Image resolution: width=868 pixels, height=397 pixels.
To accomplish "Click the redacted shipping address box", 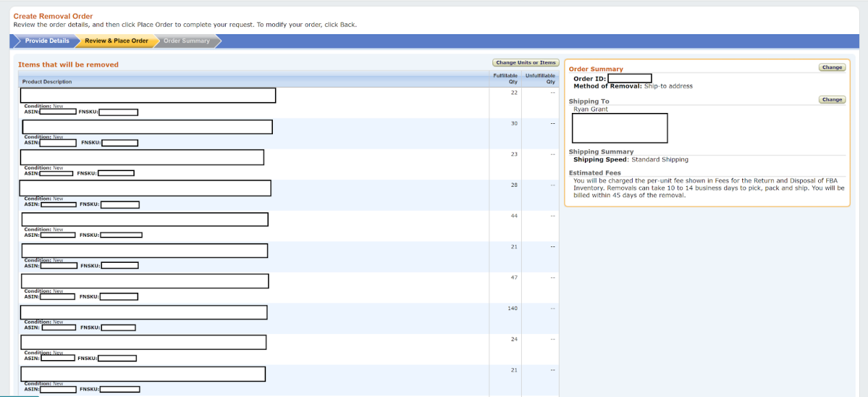I will click(619, 128).
